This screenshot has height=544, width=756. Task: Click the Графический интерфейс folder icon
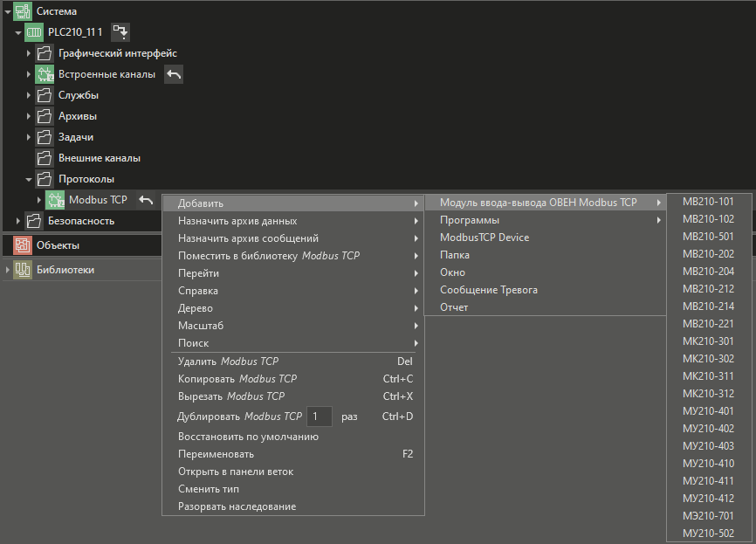click(45, 53)
